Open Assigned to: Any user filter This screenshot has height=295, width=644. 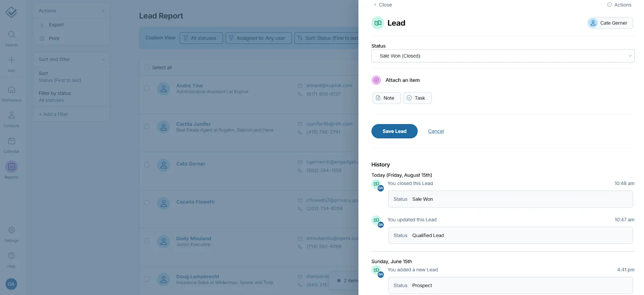pyautogui.click(x=258, y=38)
